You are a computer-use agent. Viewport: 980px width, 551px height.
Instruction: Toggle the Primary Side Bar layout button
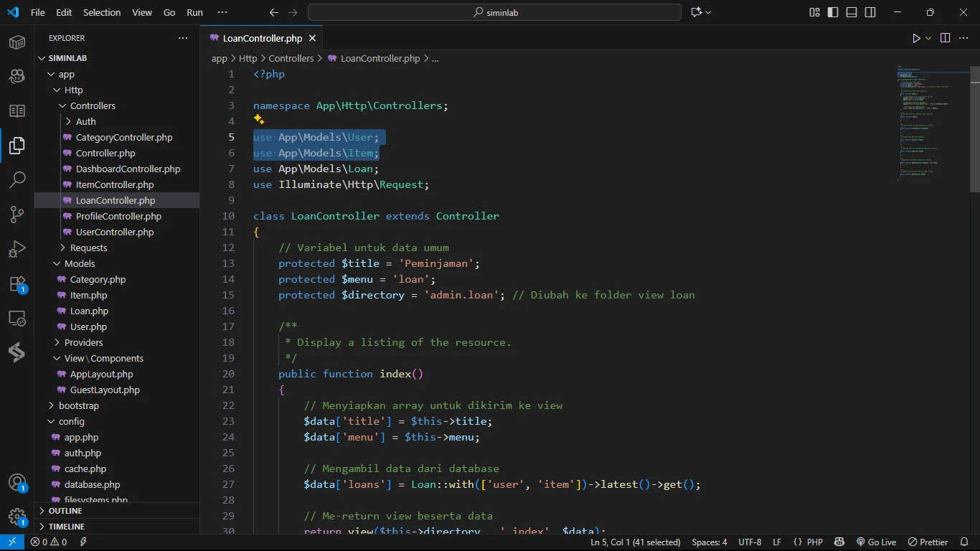pyautogui.click(x=833, y=12)
